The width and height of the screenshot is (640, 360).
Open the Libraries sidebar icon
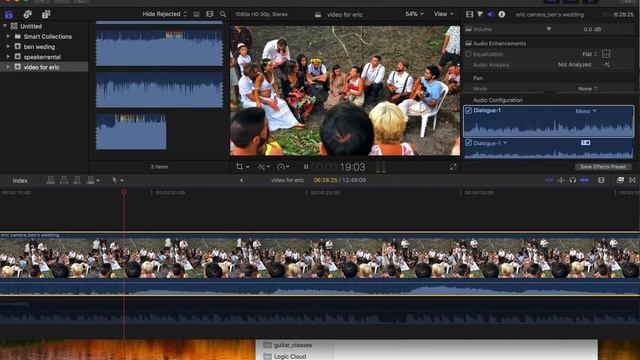click(x=9, y=15)
